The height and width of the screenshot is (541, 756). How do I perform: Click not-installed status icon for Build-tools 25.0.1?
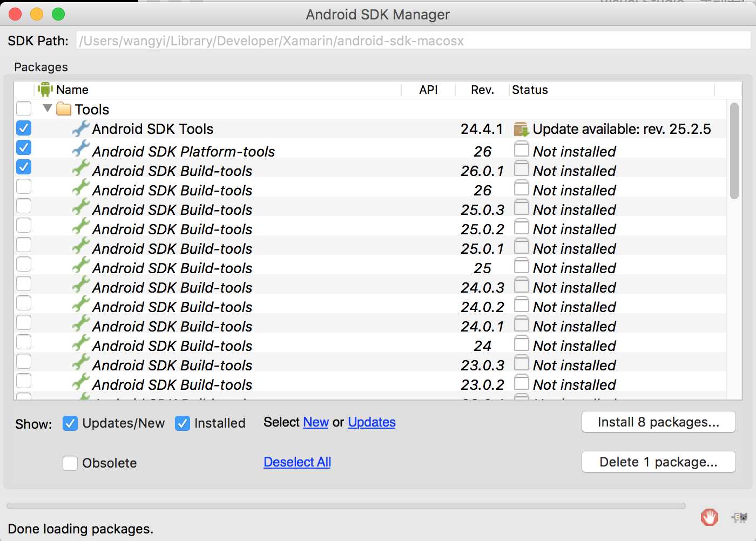click(522, 246)
